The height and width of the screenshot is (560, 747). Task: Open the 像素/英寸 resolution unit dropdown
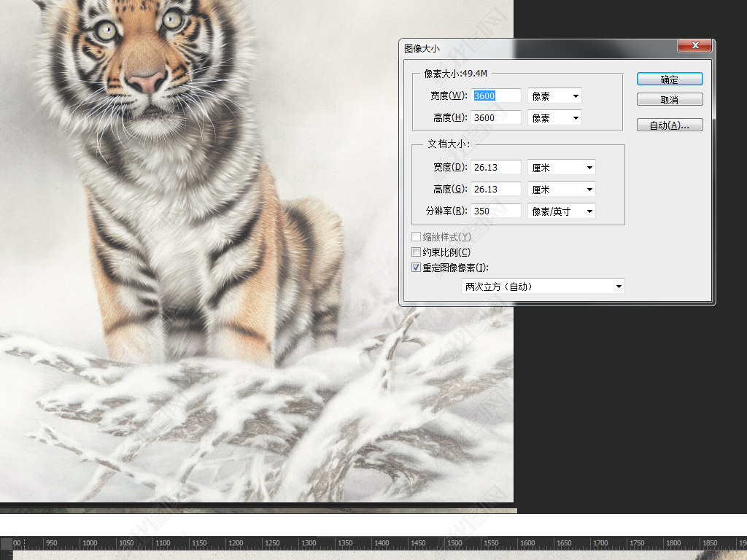click(561, 211)
